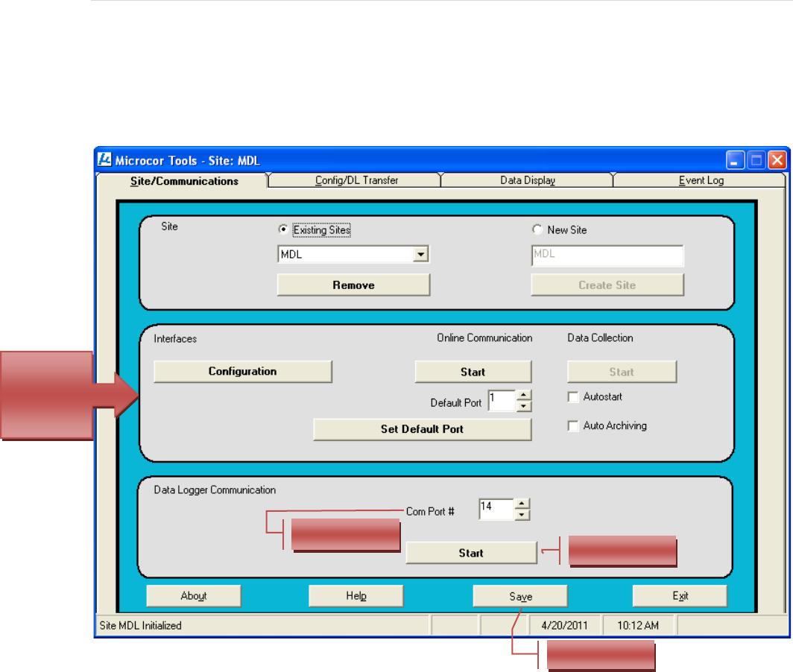The image size is (793, 672).
Task: Click the 'Site MDL Initialized' status text
Action: coord(141,626)
